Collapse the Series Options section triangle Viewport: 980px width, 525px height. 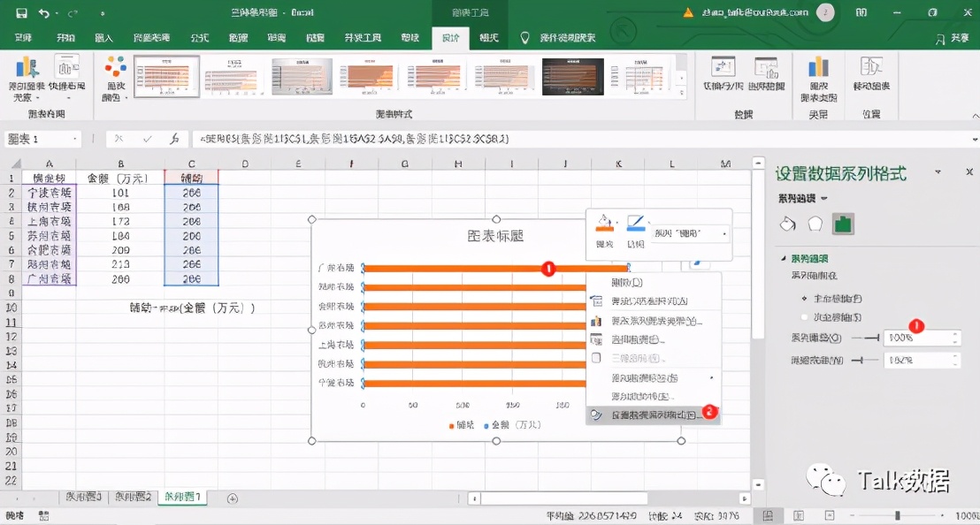[x=783, y=258]
